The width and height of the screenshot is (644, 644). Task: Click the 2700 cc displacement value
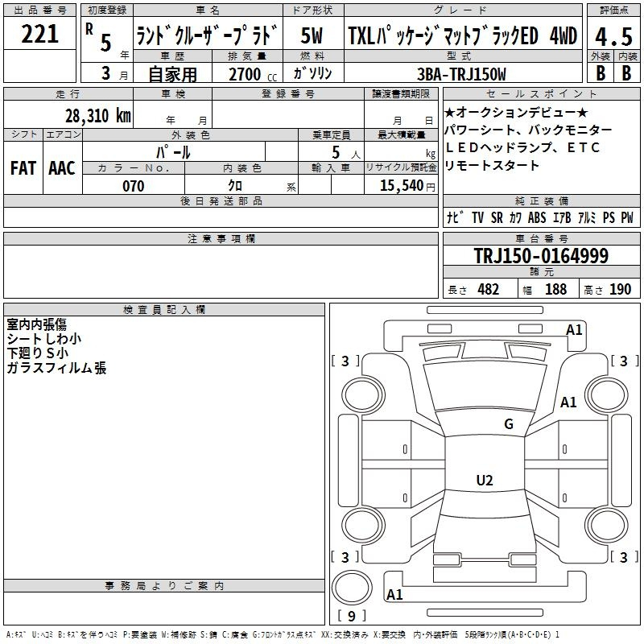tap(245, 74)
